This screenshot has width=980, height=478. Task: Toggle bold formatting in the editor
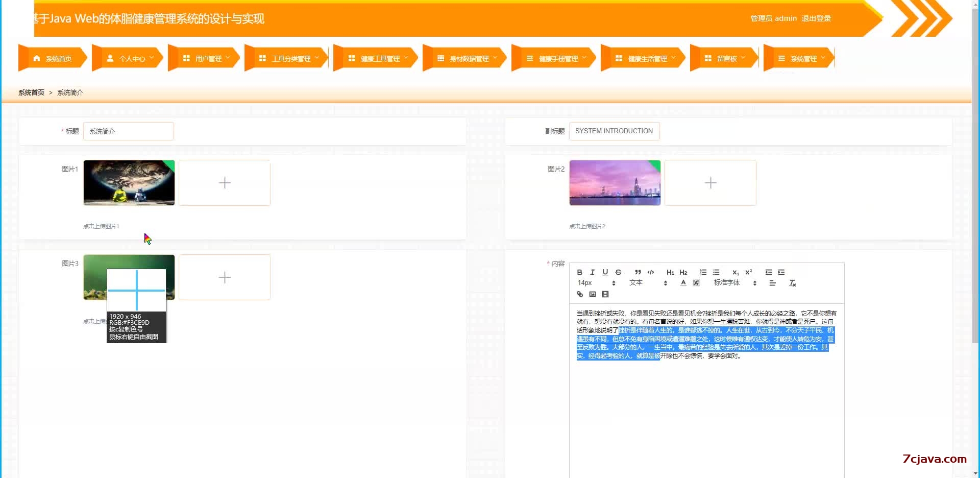579,272
